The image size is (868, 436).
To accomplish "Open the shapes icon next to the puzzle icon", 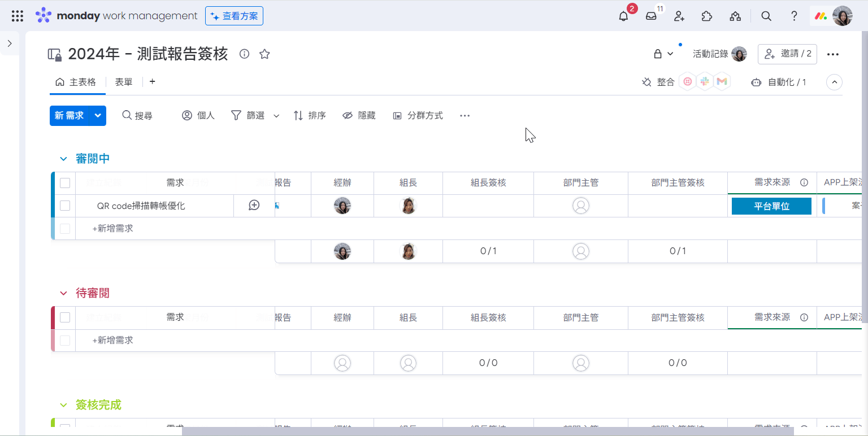I will tap(735, 16).
